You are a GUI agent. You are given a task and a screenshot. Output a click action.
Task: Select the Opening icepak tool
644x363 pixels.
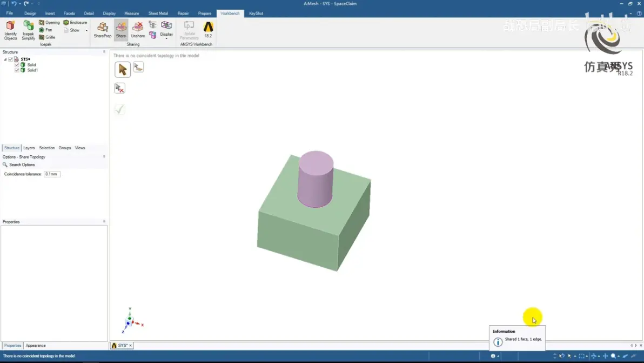click(49, 23)
